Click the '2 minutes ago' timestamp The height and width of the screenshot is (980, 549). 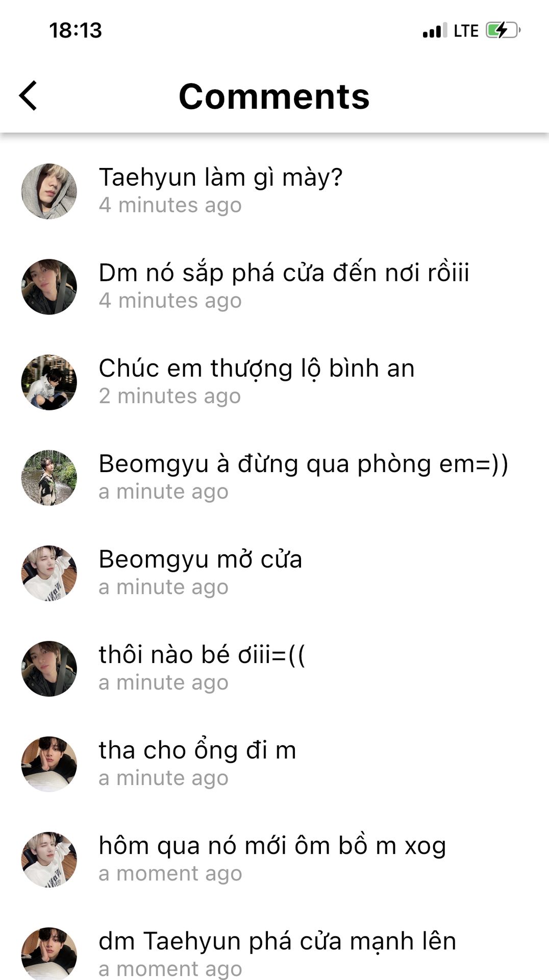170,397
